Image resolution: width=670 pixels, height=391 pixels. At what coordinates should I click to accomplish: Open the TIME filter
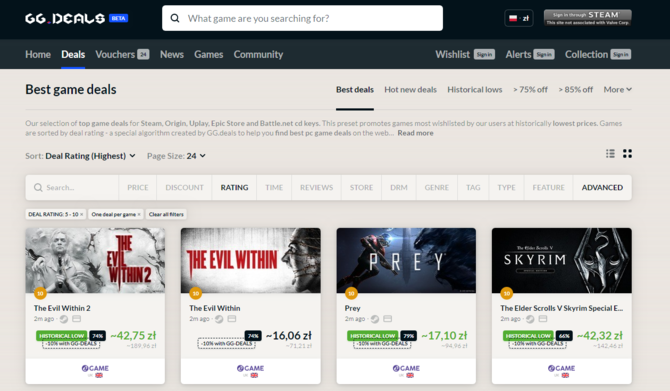(274, 188)
